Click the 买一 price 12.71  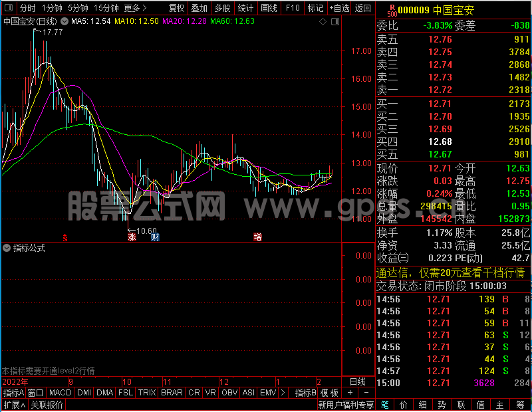click(440, 104)
